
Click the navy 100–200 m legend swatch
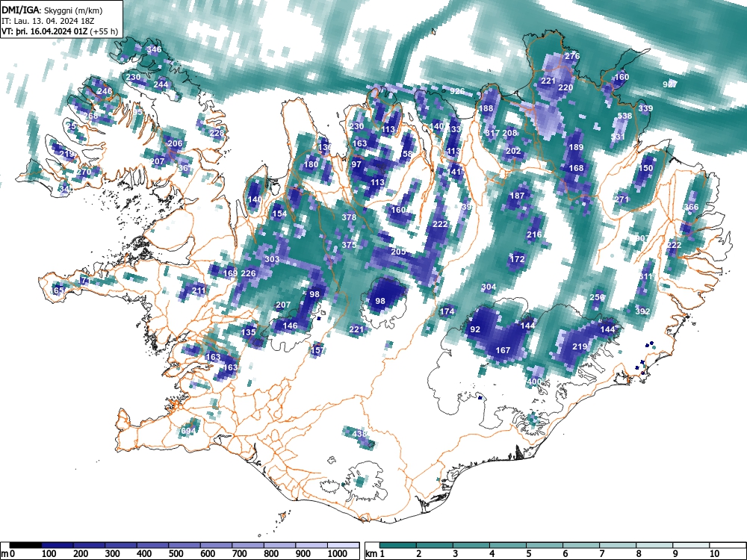58,545
